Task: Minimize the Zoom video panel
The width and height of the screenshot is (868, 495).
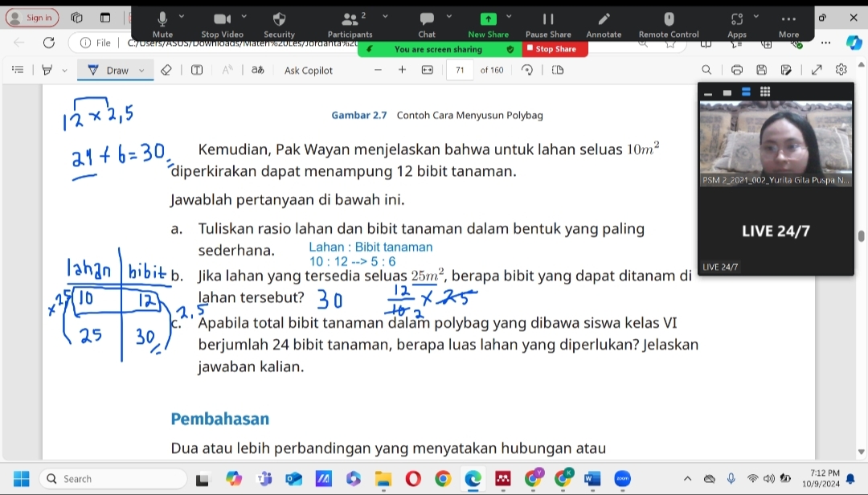Action: 708,92
